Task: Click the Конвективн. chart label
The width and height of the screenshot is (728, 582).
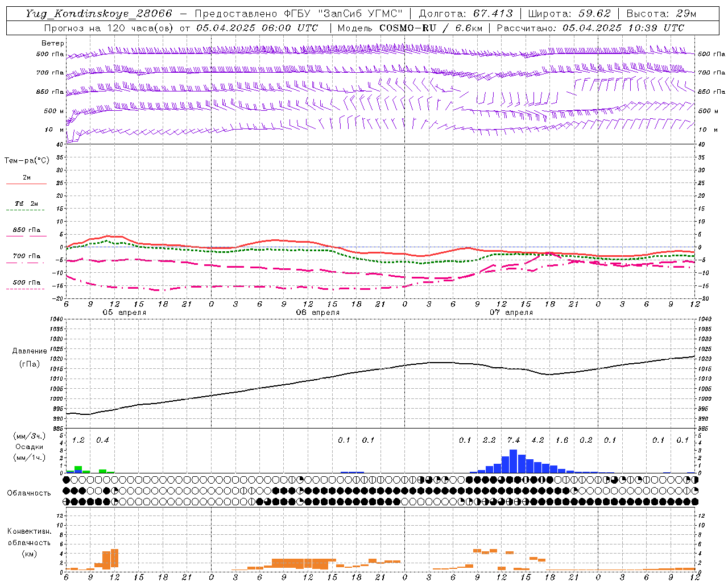Action: point(29,531)
